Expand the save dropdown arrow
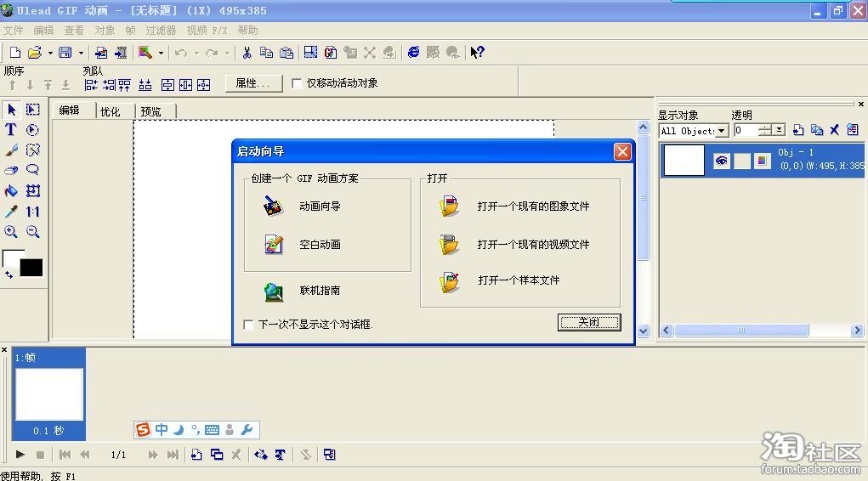 tap(81, 54)
